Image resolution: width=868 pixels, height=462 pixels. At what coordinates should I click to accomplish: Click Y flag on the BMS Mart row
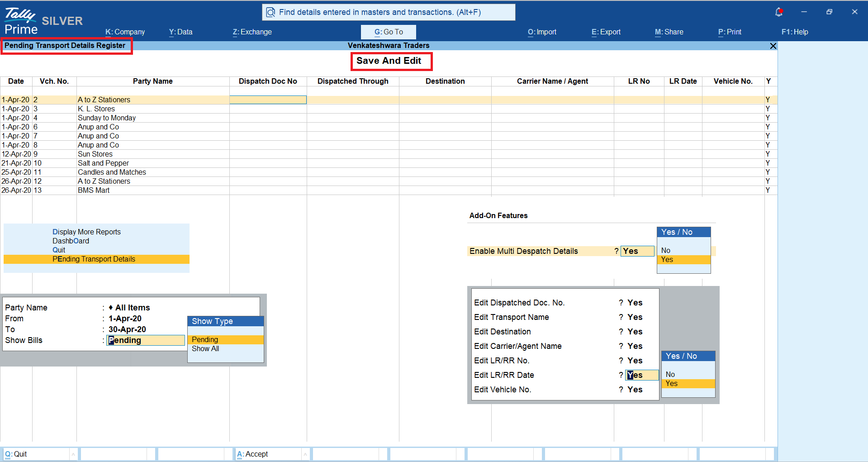768,191
